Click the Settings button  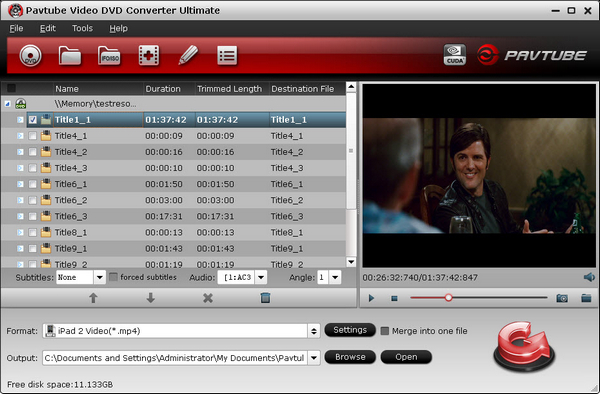point(350,330)
